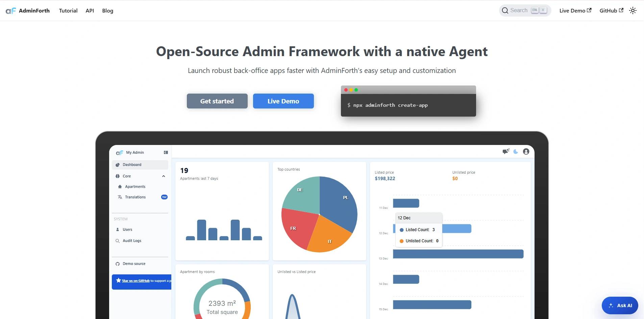Open Audit Logs in the sidebar
This screenshot has width=644, height=319.
[x=132, y=241]
